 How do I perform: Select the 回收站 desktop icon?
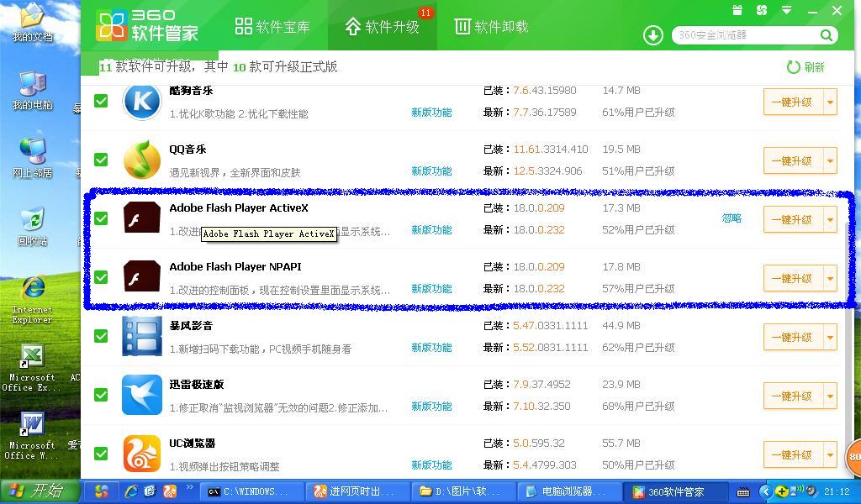point(32,226)
